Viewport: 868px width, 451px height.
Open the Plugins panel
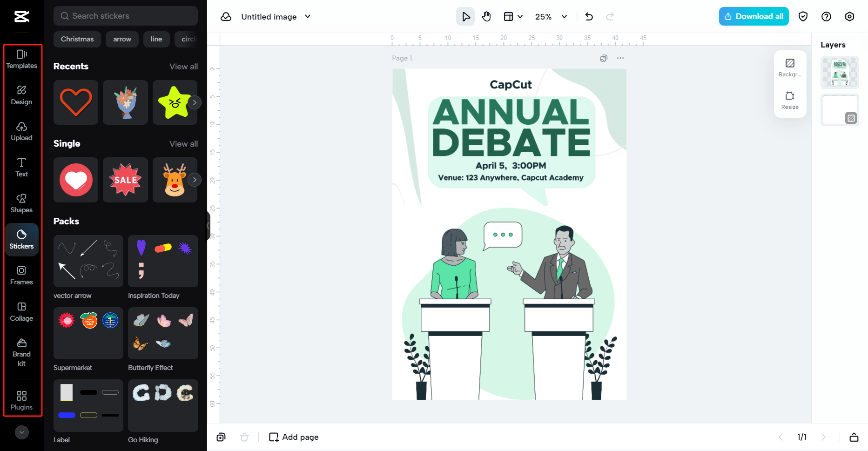21,400
